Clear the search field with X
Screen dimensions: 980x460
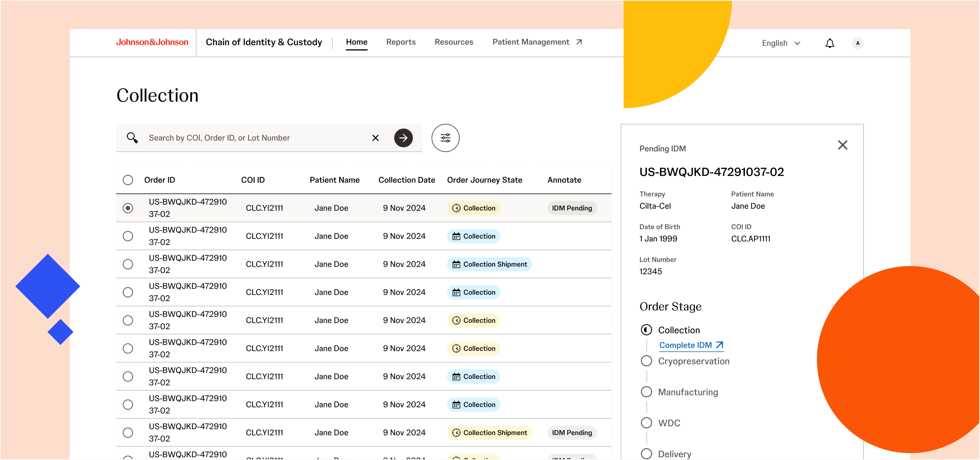[375, 138]
